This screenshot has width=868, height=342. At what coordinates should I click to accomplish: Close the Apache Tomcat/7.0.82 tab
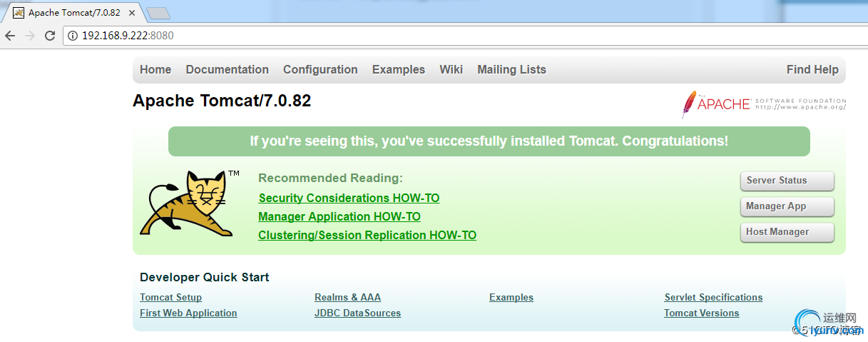click(x=133, y=13)
